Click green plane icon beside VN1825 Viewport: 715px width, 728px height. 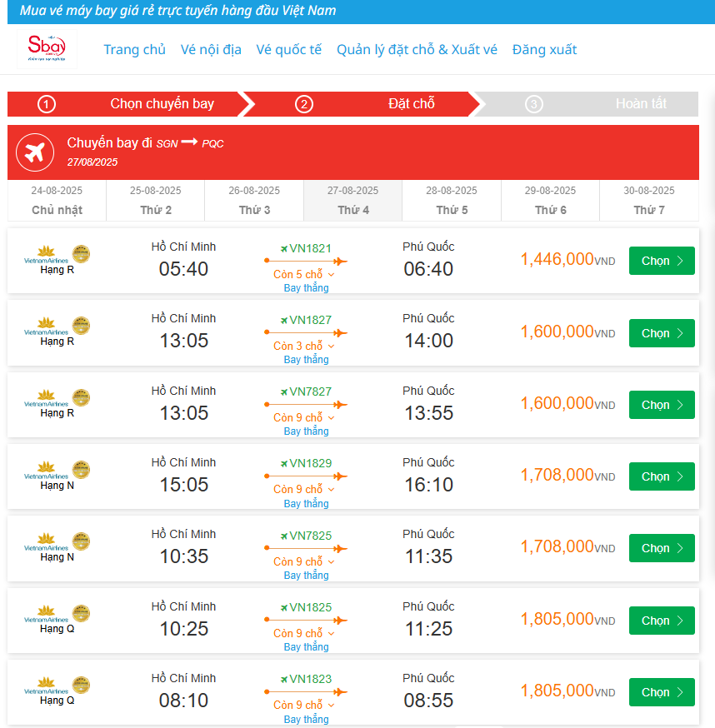coord(283,608)
